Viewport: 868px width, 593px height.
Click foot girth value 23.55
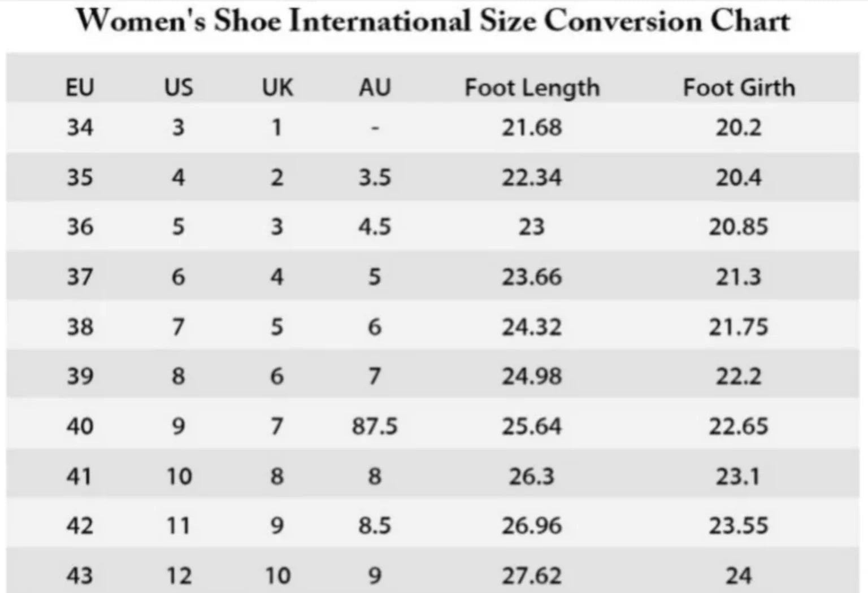coord(739,526)
